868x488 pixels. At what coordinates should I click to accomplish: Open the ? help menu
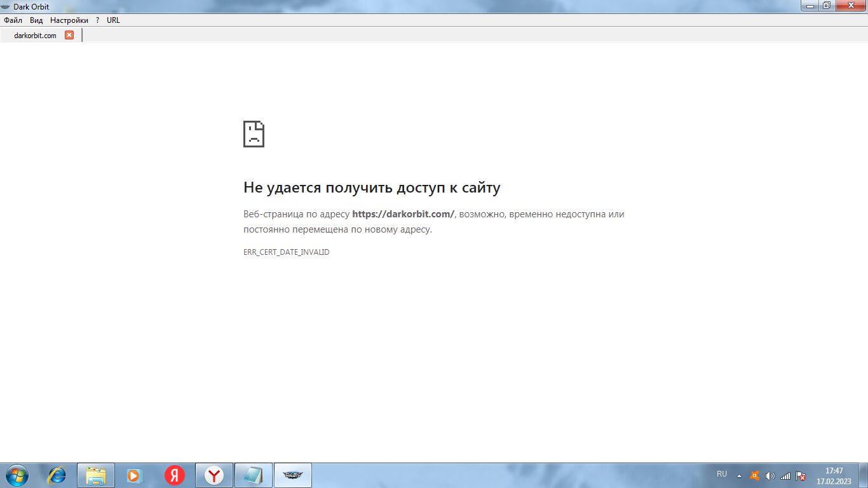click(x=98, y=20)
